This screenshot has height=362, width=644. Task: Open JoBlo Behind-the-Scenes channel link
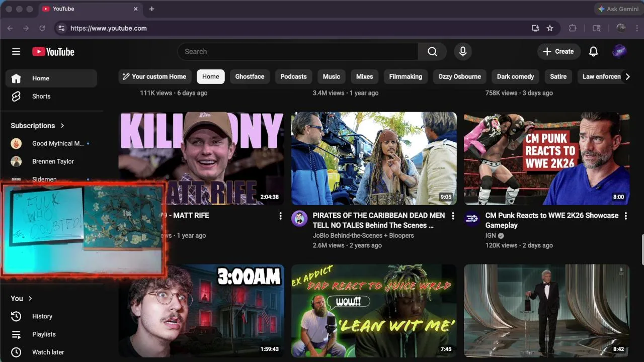click(x=363, y=235)
